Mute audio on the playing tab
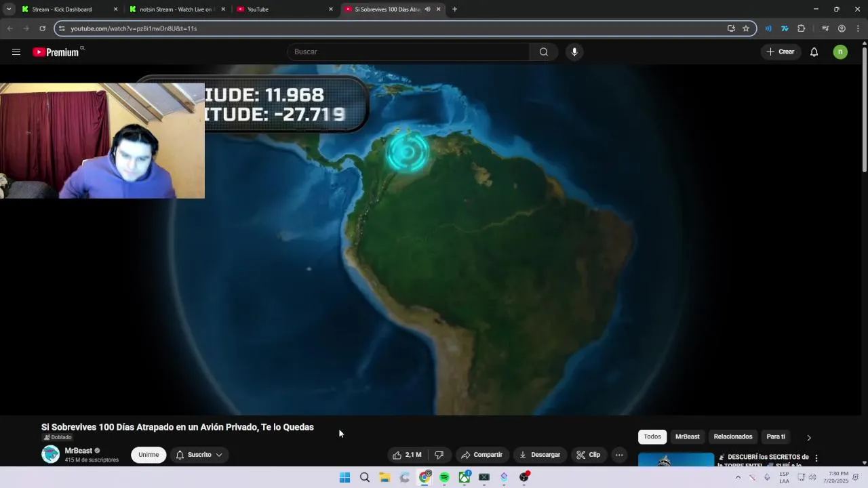The image size is (868, 488). pyautogui.click(x=427, y=9)
